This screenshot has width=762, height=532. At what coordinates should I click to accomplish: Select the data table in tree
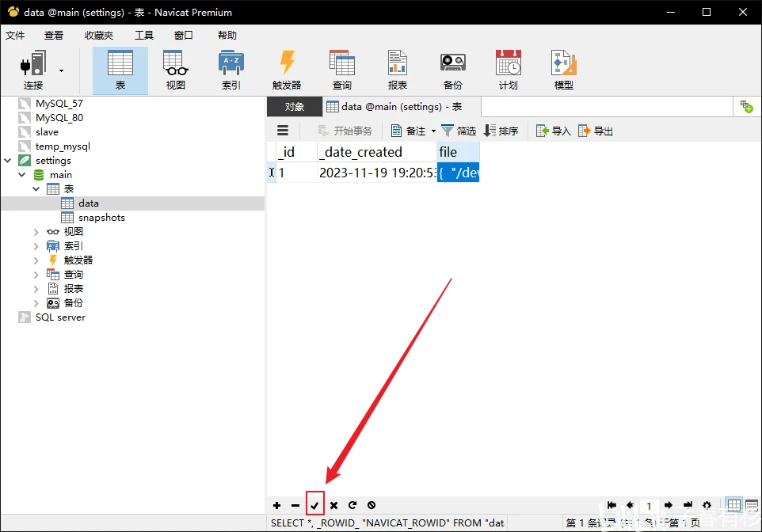pyautogui.click(x=88, y=203)
